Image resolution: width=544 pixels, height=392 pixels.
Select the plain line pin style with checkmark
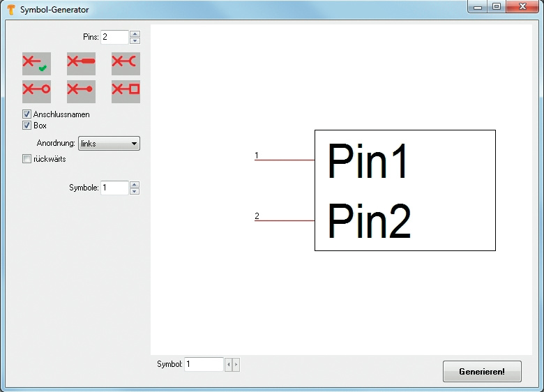36,63
